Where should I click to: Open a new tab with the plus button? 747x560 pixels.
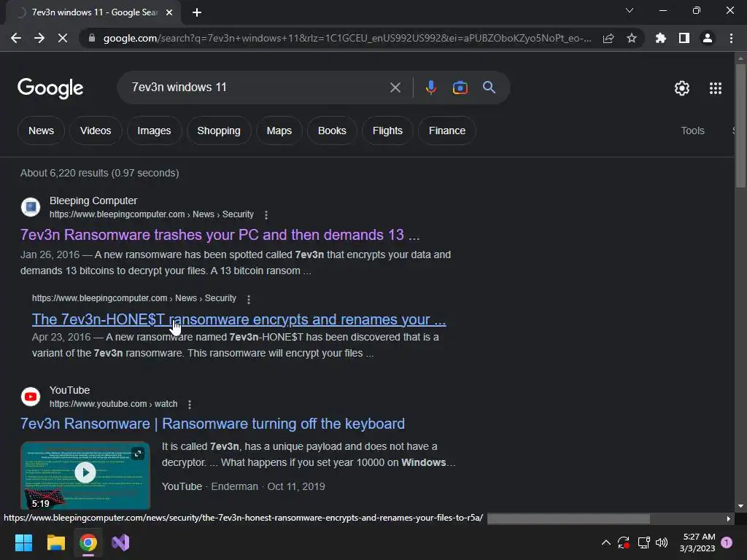point(197,12)
